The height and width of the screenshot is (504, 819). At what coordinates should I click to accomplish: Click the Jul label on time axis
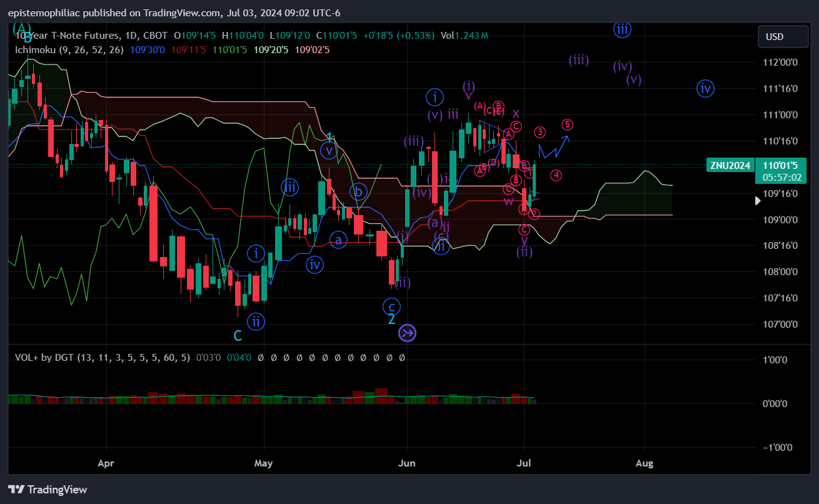tap(524, 464)
